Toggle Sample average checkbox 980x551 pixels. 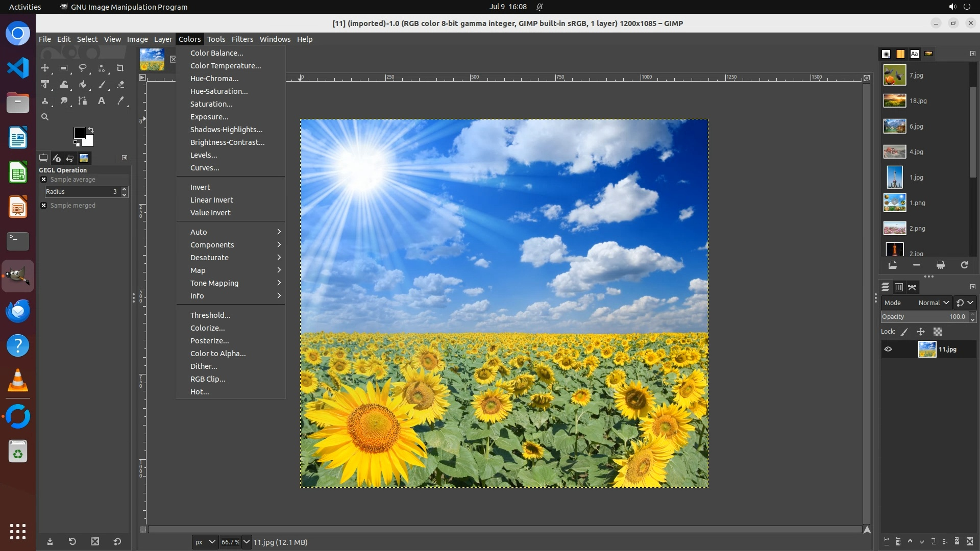click(44, 180)
